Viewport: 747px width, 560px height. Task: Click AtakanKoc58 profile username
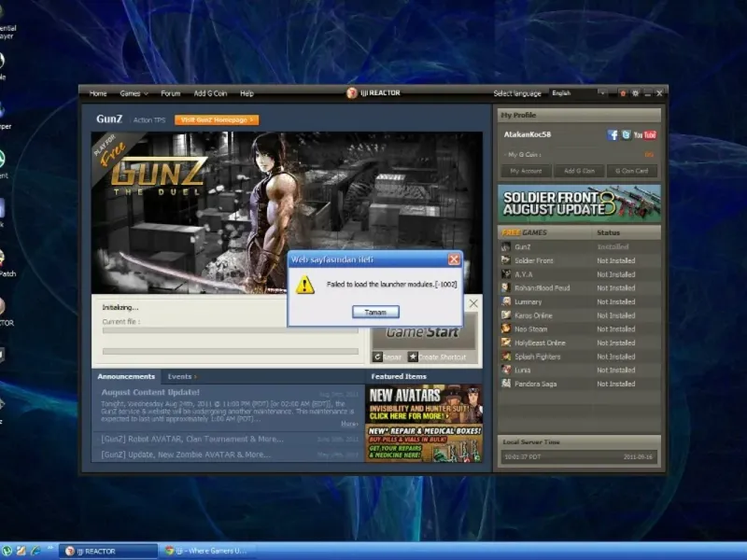click(528, 134)
